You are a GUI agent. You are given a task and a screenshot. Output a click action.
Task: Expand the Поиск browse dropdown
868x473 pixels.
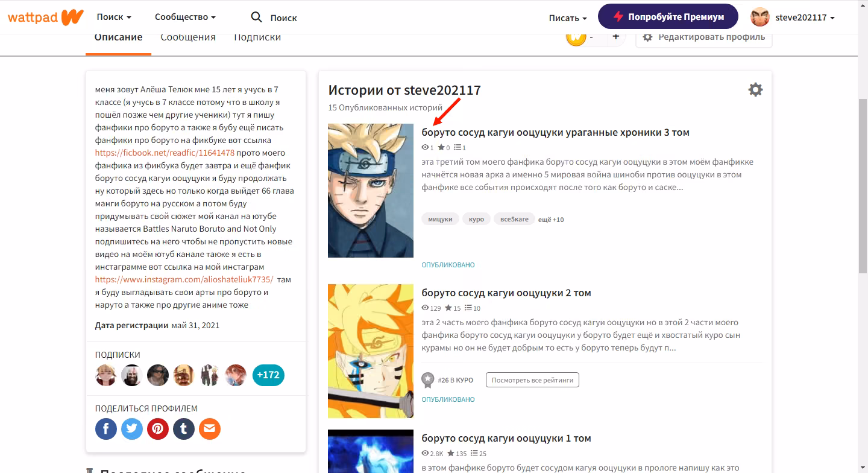click(113, 17)
